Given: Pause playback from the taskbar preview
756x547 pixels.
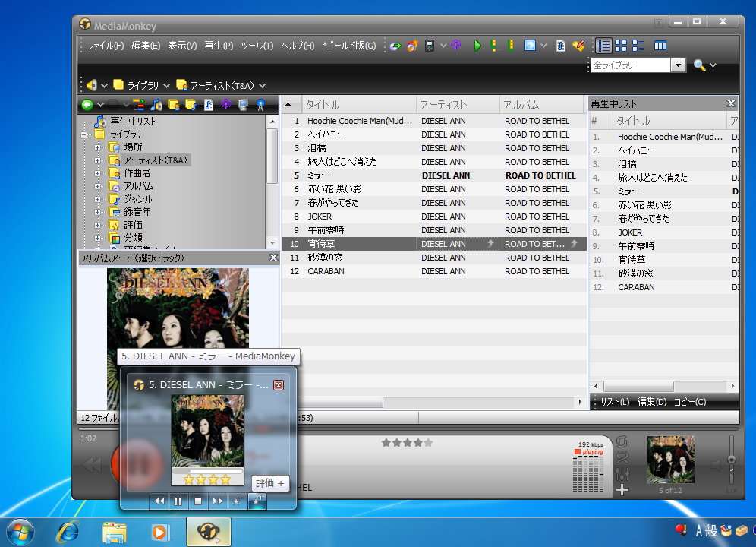Looking at the screenshot, I should point(178,501).
